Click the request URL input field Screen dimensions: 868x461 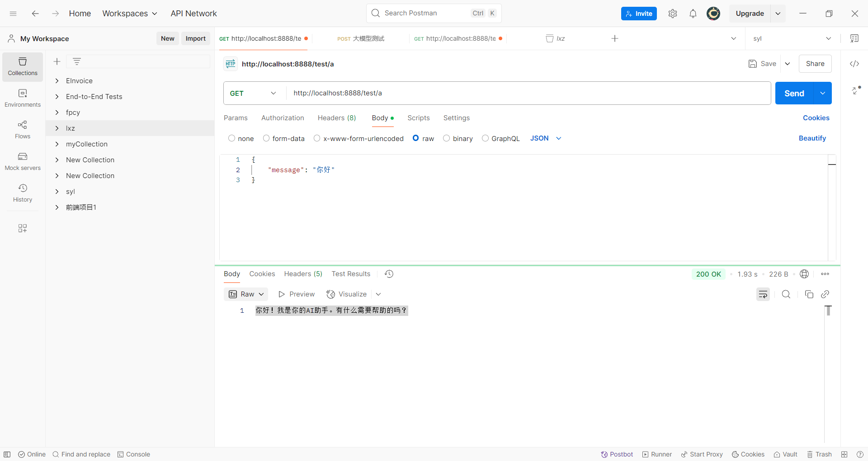(x=528, y=93)
